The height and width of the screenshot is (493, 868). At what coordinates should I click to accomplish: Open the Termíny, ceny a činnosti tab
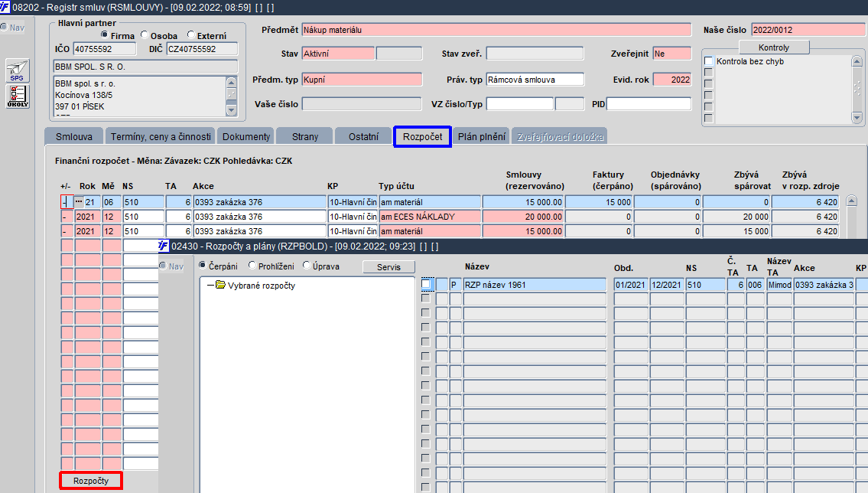pyautogui.click(x=161, y=136)
